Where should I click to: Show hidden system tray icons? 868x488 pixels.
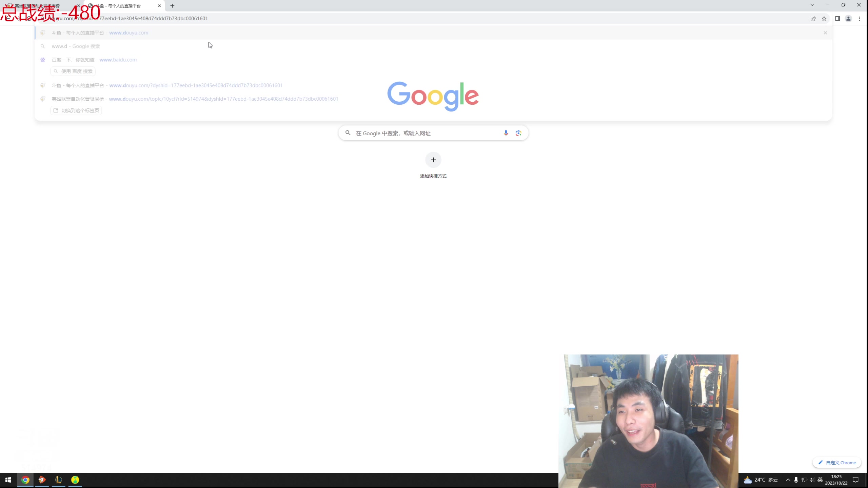point(788,480)
